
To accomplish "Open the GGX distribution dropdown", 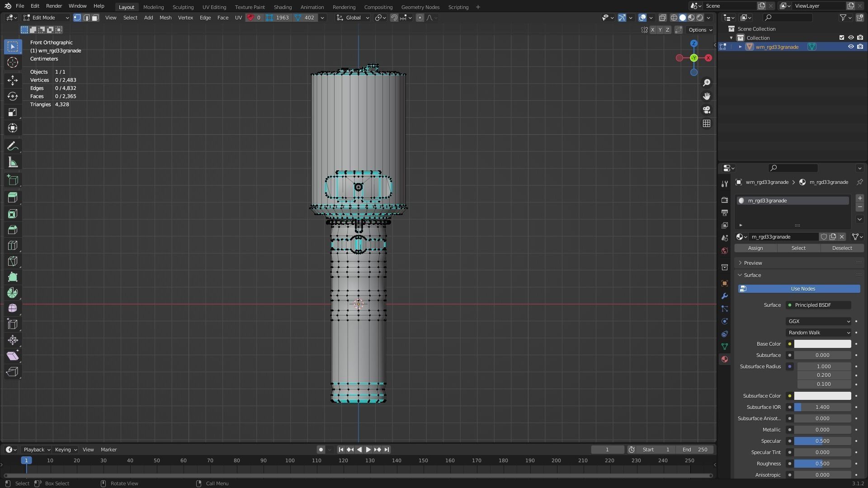I will tap(818, 321).
